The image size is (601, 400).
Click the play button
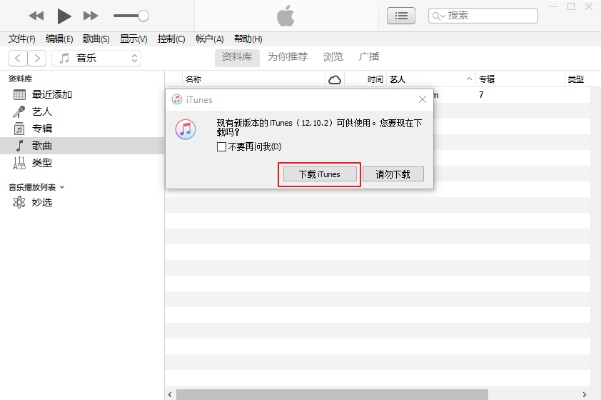[64, 16]
